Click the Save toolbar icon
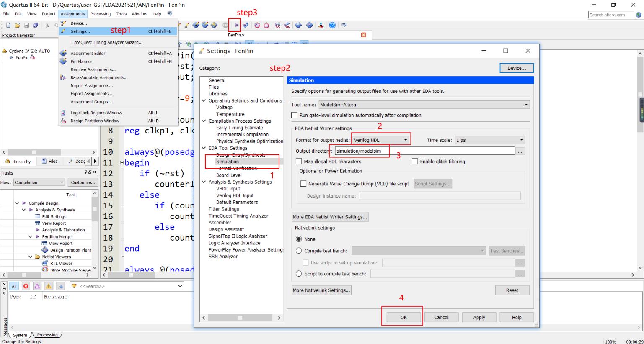 coord(26,26)
